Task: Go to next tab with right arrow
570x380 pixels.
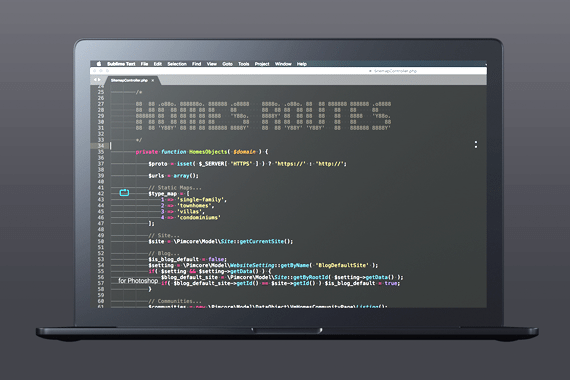Action: pyautogui.click(x=99, y=80)
